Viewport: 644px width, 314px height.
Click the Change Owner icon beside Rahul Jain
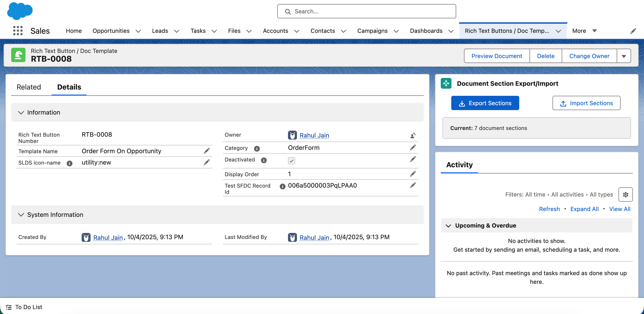(413, 135)
